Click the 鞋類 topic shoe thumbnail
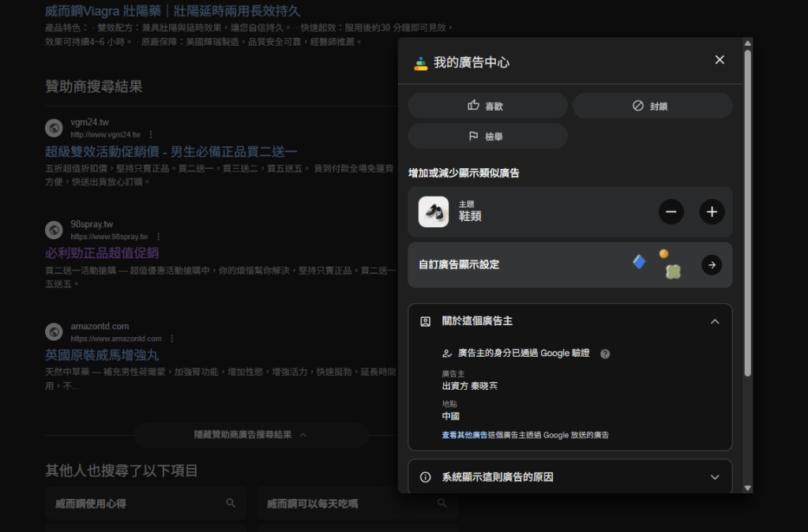This screenshot has height=532, width=808. coord(434,212)
